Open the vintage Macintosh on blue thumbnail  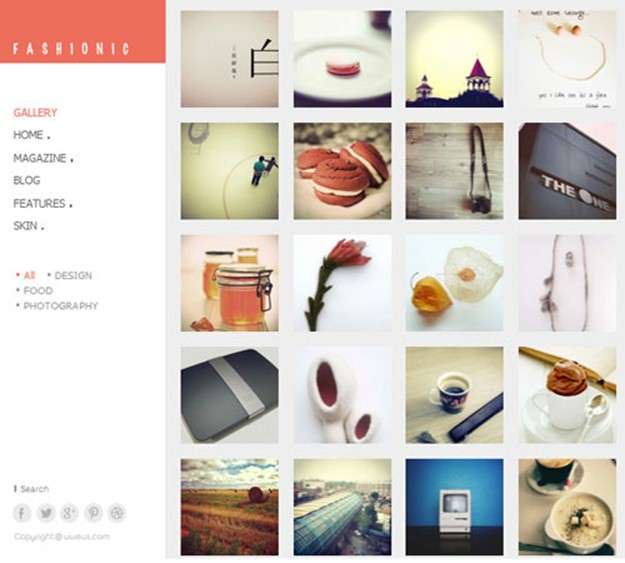tap(454, 507)
